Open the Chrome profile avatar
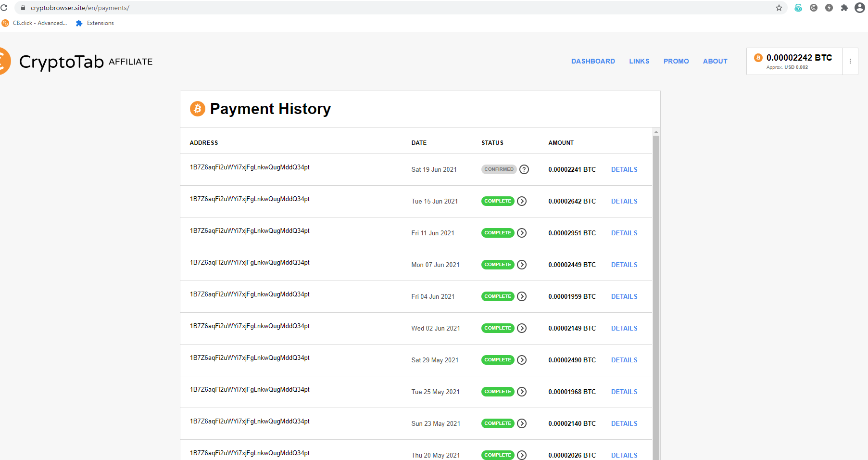The height and width of the screenshot is (460, 868). coord(860,8)
